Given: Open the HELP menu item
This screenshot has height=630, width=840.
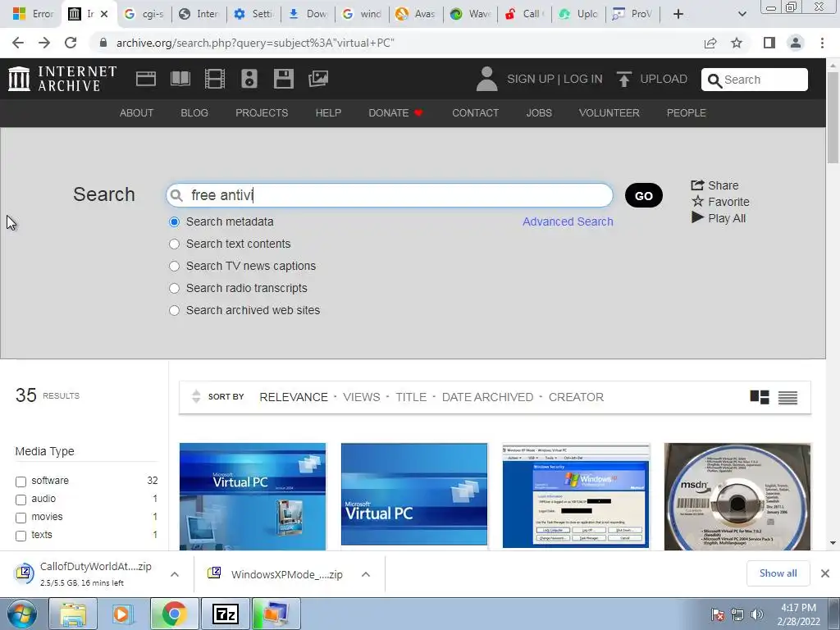Looking at the screenshot, I should tap(328, 113).
